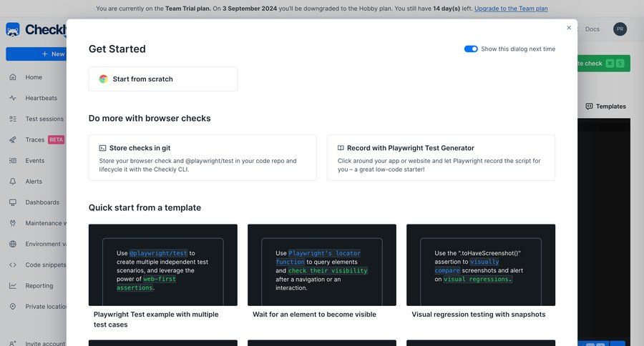This screenshot has height=346, width=644.
Task: Go to Home in sidebar
Action: 34,77
